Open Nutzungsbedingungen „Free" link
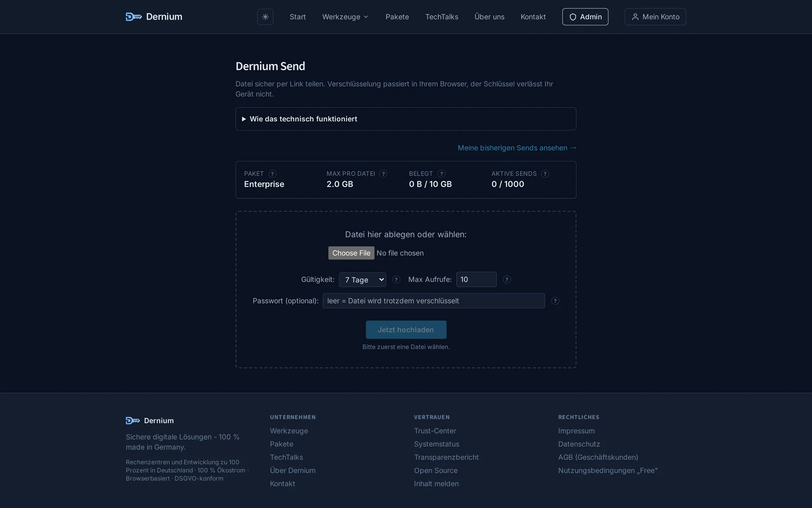The height and width of the screenshot is (508, 812). (608, 470)
